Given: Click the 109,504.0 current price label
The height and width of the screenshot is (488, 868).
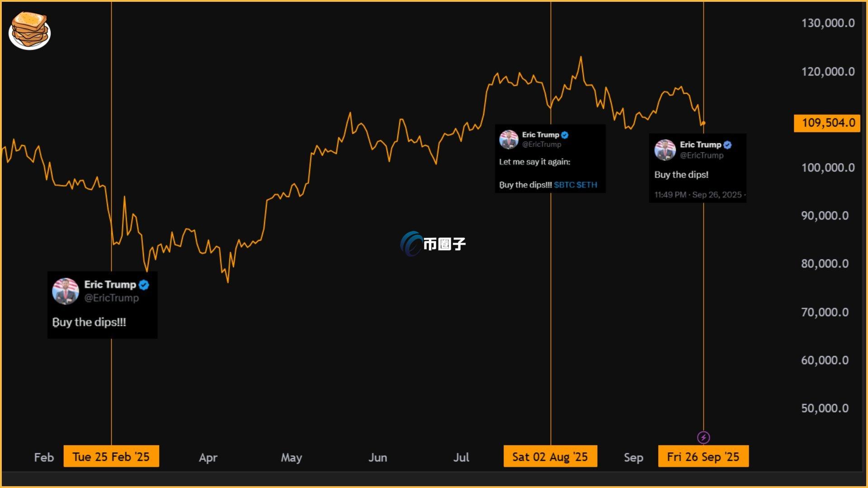Looking at the screenshot, I should pos(827,123).
